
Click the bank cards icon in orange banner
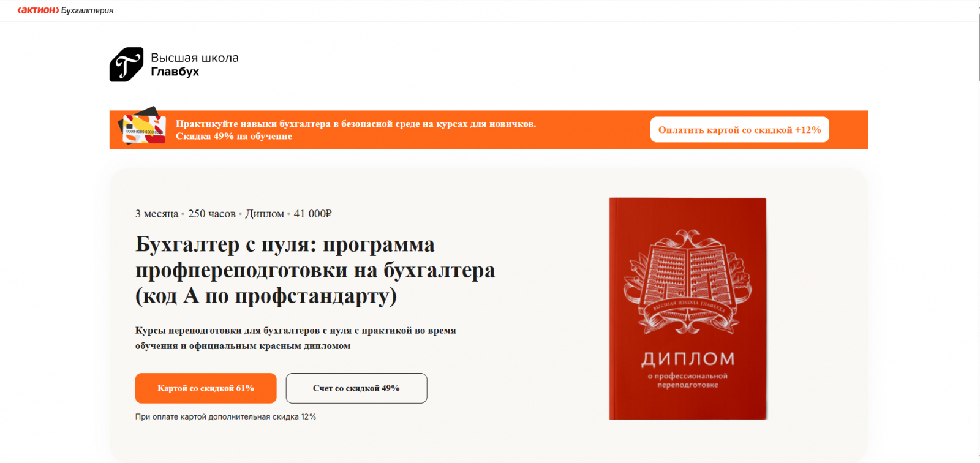click(143, 127)
